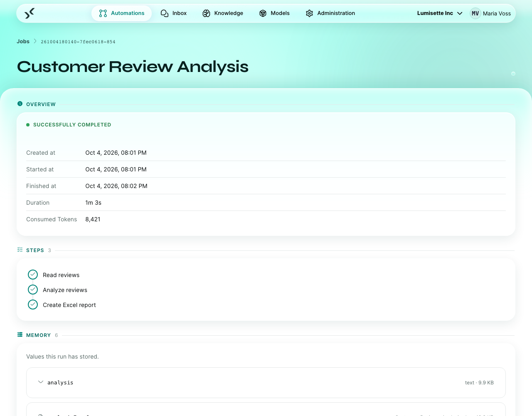Click the Analyze reviews checkmark icon
532x416 pixels.
(33, 290)
